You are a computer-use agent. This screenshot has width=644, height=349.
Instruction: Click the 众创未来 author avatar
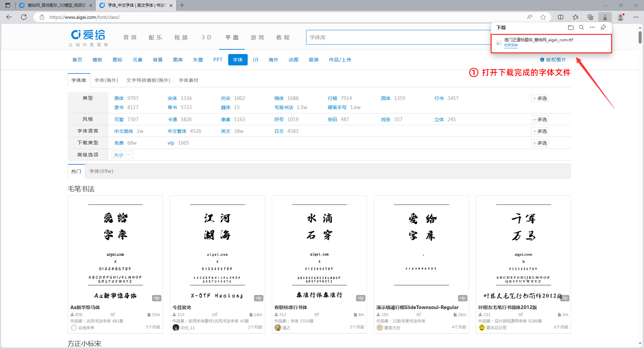tap(74, 328)
